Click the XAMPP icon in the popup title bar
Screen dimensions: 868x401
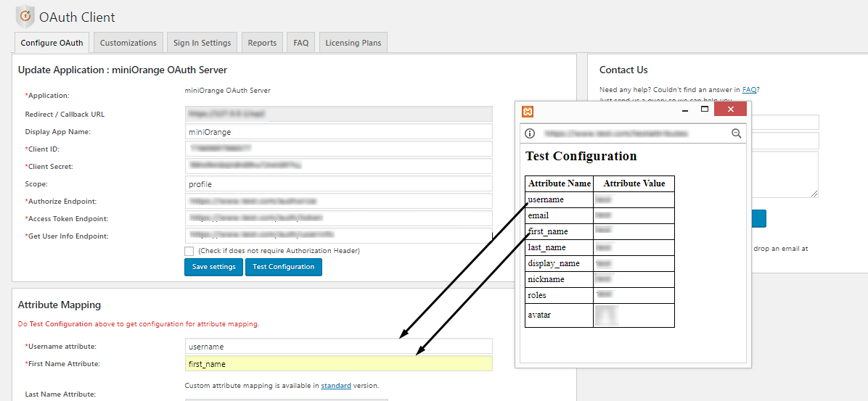pyautogui.click(x=528, y=112)
